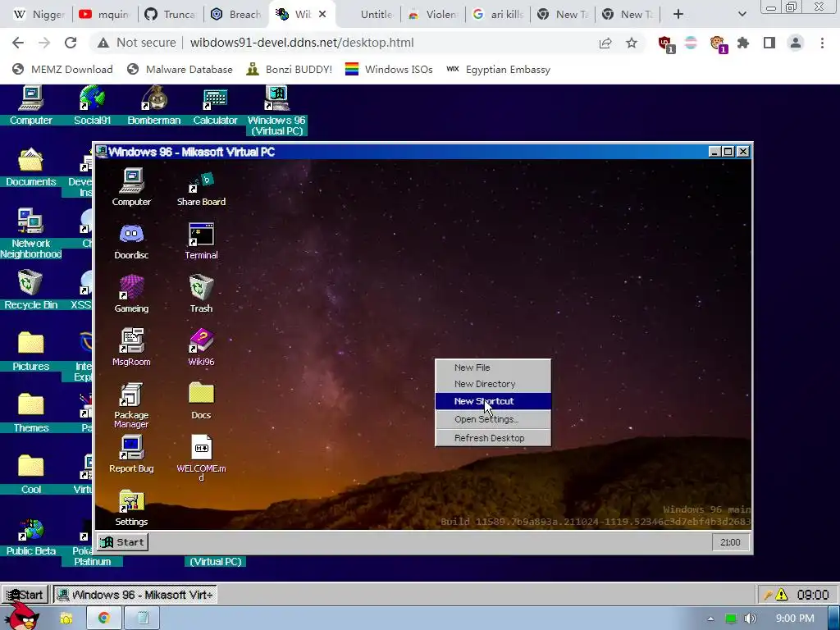840x630 pixels.
Task: Open the outer desktop Recycle Bin
Action: [x=30, y=290]
